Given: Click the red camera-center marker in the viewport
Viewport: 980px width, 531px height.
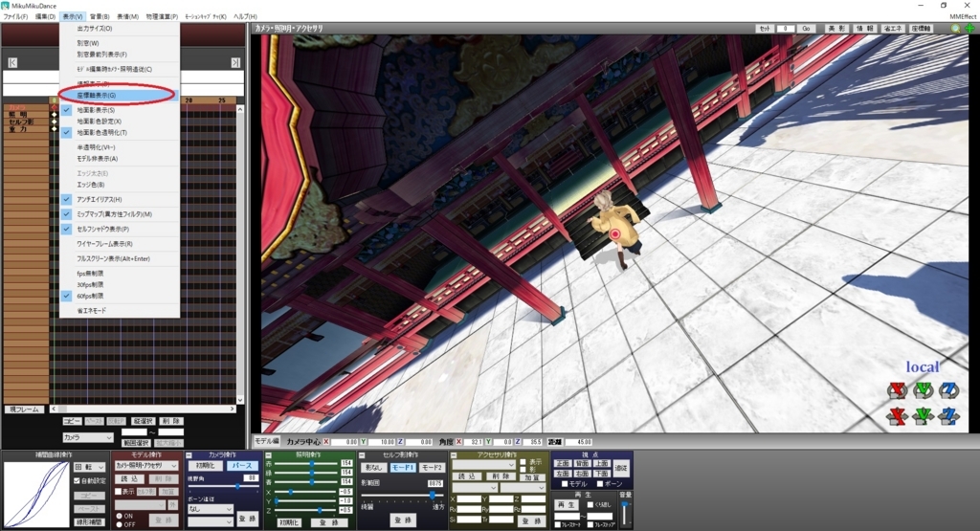Looking at the screenshot, I should 615,233.
